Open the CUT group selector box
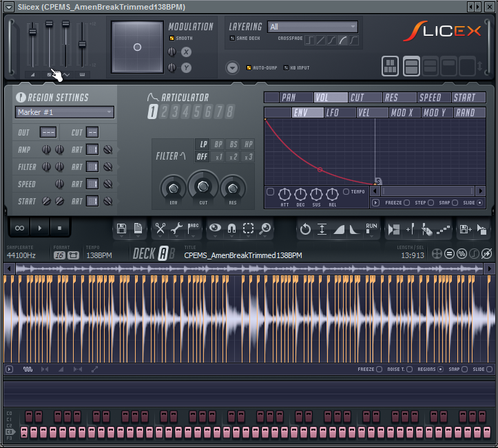The width and height of the screenshot is (498, 448). pos(92,133)
